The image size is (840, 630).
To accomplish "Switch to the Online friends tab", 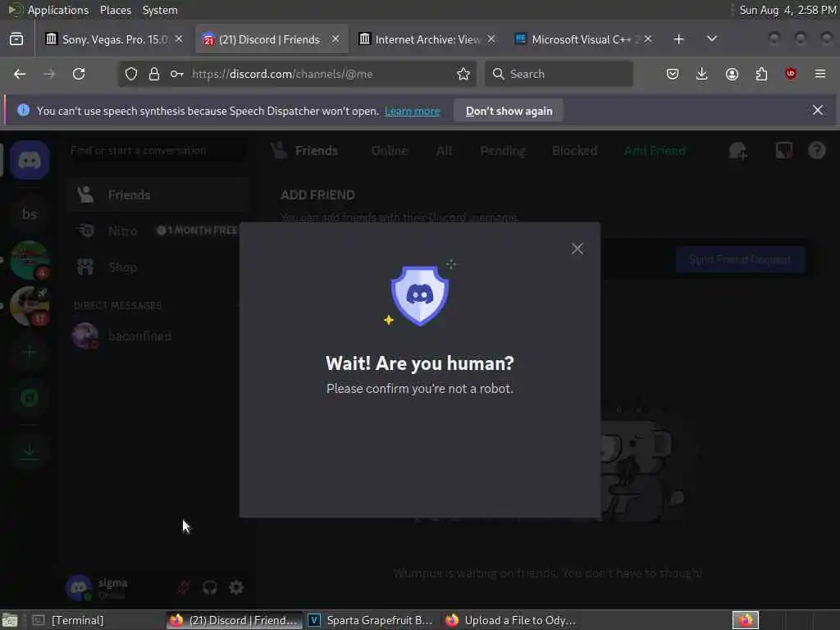I will [390, 151].
